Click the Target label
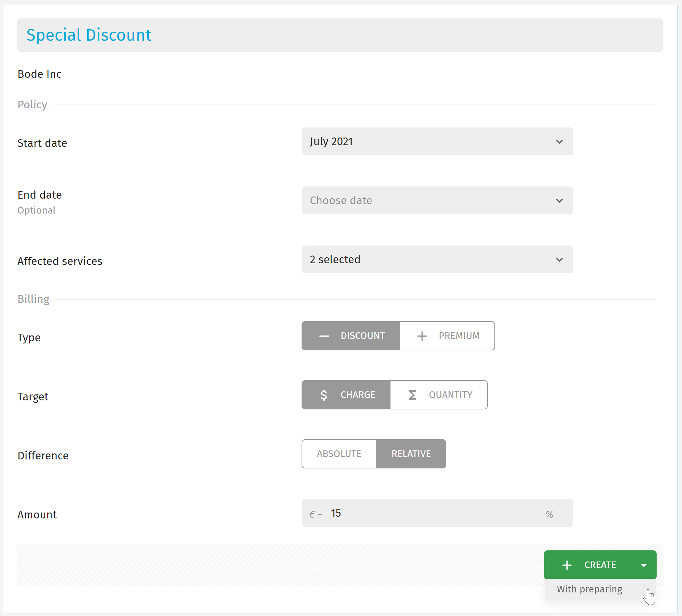This screenshot has height=616, width=682. click(33, 397)
